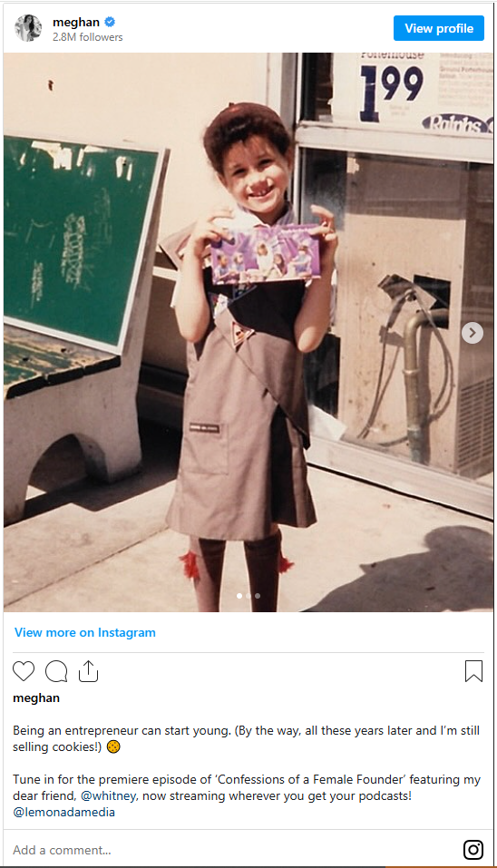The image size is (497, 868).
Task: Visit the @whitney mention in the caption
Action: pyautogui.click(x=109, y=796)
